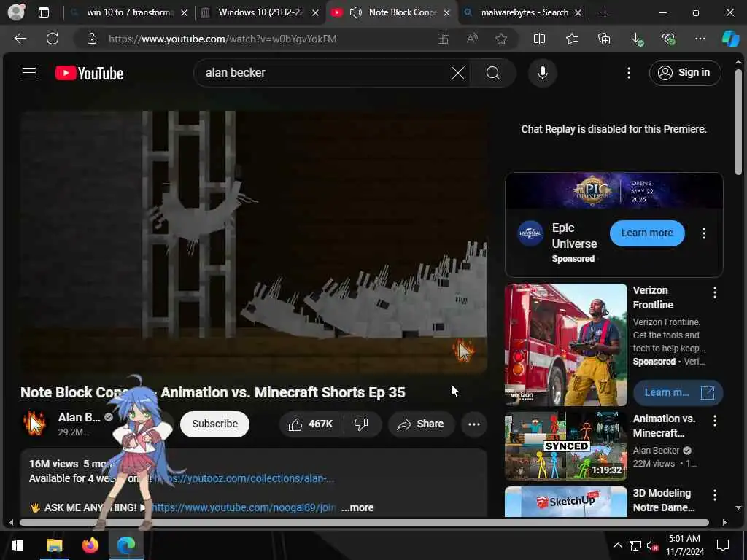This screenshot has height=560, width=747.
Task: Open Edge Settings and more menu
Action: (700, 39)
